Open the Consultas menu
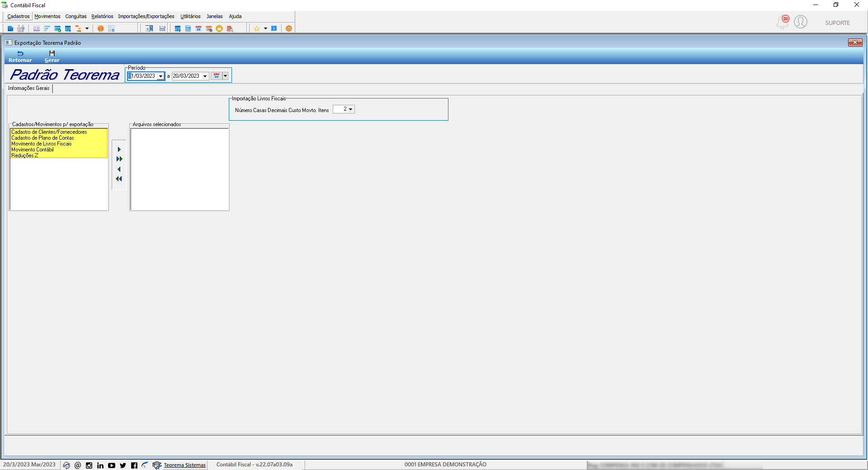This screenshot has height=470, width=868. [x=76, y=16]
